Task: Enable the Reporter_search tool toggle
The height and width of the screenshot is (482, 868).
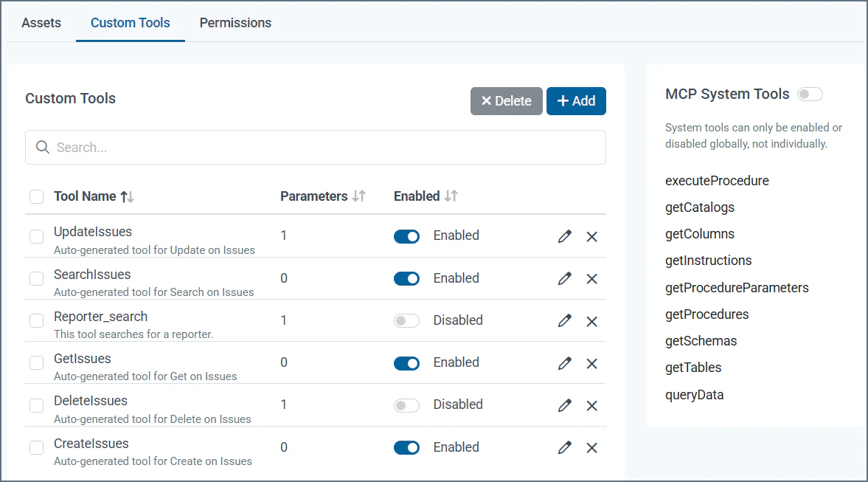Action: (x=406, y=321)
